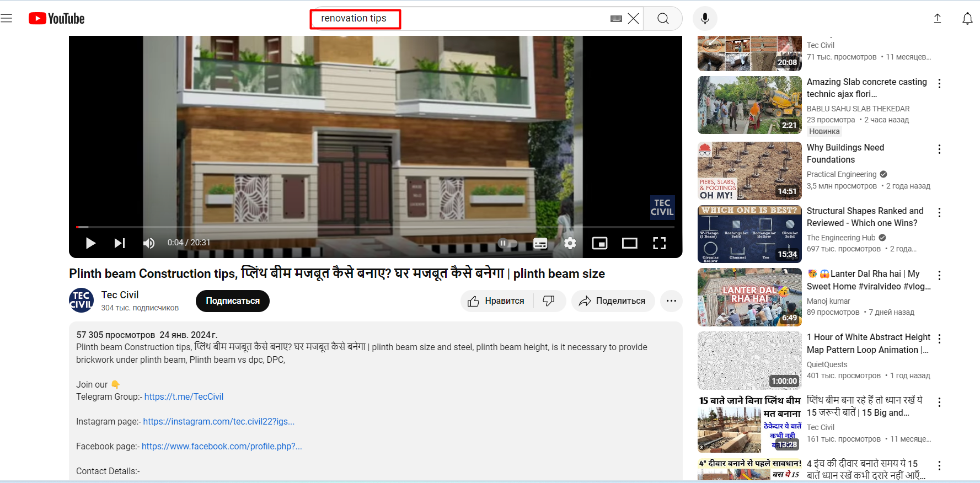Open menu for White Abstract Height Map
Screen dimensions: 980x483
[x=939, y=339]
